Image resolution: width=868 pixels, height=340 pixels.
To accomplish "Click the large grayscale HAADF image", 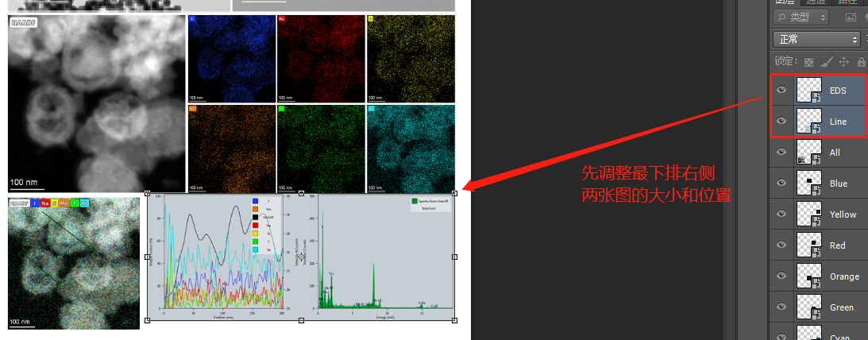I will click(x=97, y=103).
